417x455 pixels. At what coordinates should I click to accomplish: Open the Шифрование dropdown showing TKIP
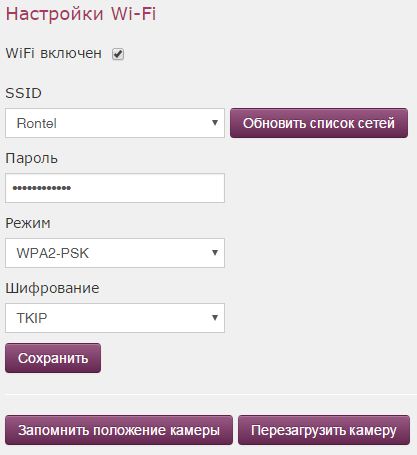115,318
